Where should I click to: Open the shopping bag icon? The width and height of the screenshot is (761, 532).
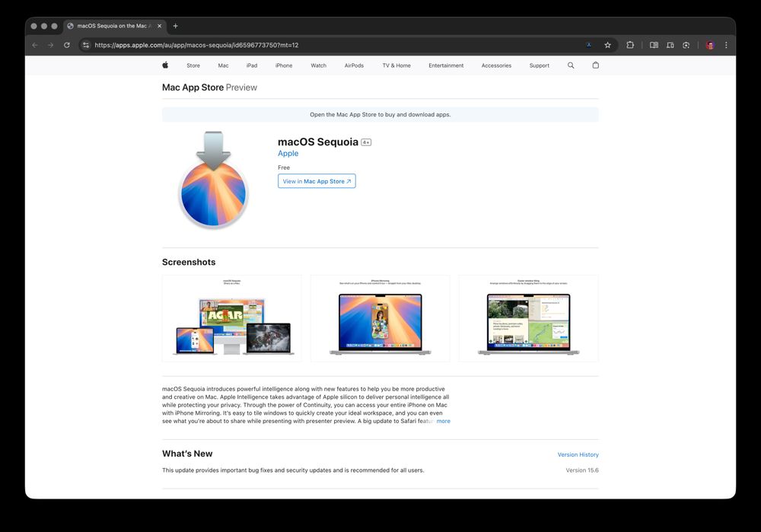pos(596,65)
